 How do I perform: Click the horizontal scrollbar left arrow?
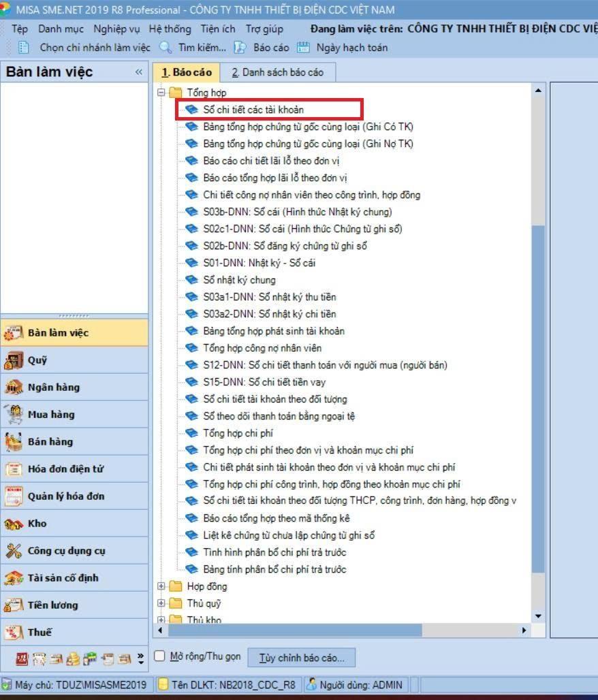pyautogui.click(x=161, y=631)
